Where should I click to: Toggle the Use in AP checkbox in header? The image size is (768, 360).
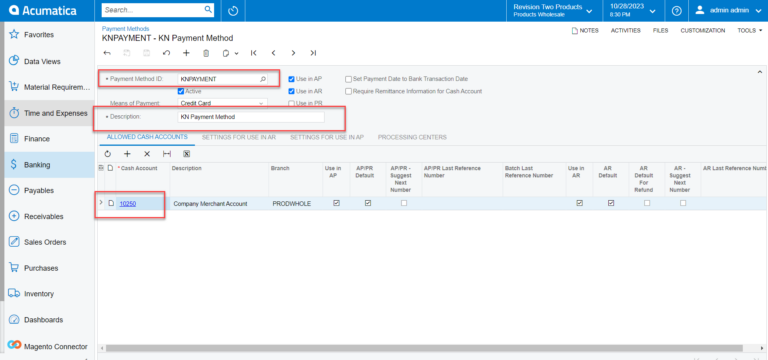[x=291, y=78]
